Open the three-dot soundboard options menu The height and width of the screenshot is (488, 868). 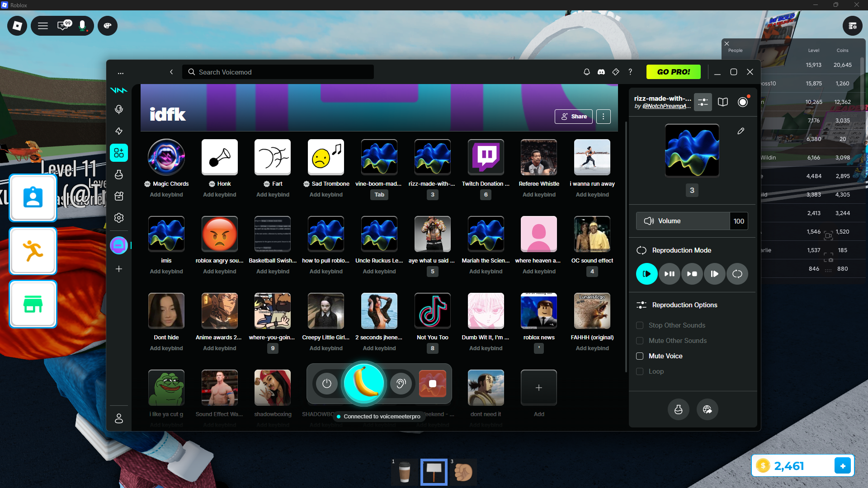point(604,117)
